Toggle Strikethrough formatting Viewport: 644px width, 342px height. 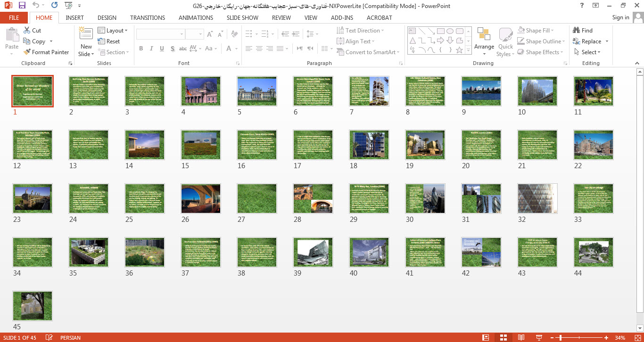tap(184, 49)
